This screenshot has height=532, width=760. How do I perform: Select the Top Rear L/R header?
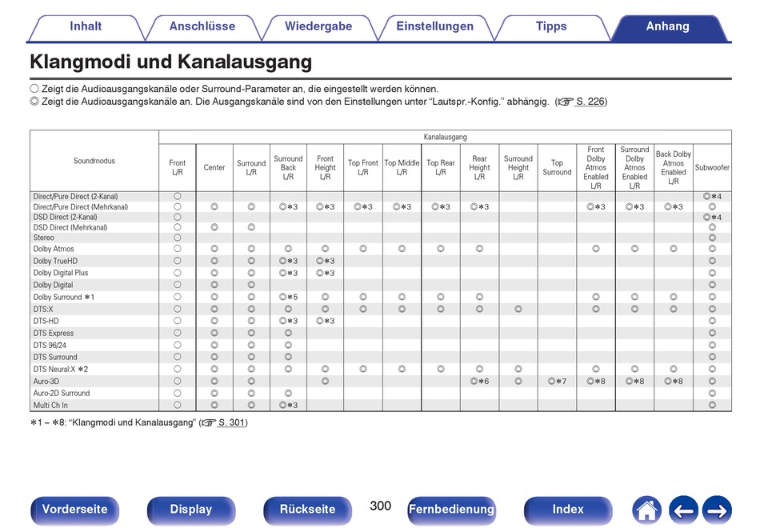click(441, 168)
